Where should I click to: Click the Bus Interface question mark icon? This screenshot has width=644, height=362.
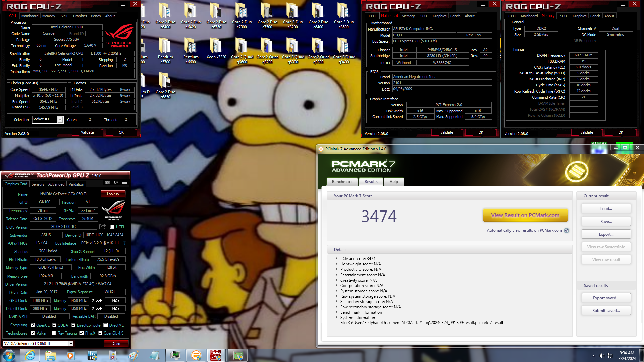click(x=124, y=243)
